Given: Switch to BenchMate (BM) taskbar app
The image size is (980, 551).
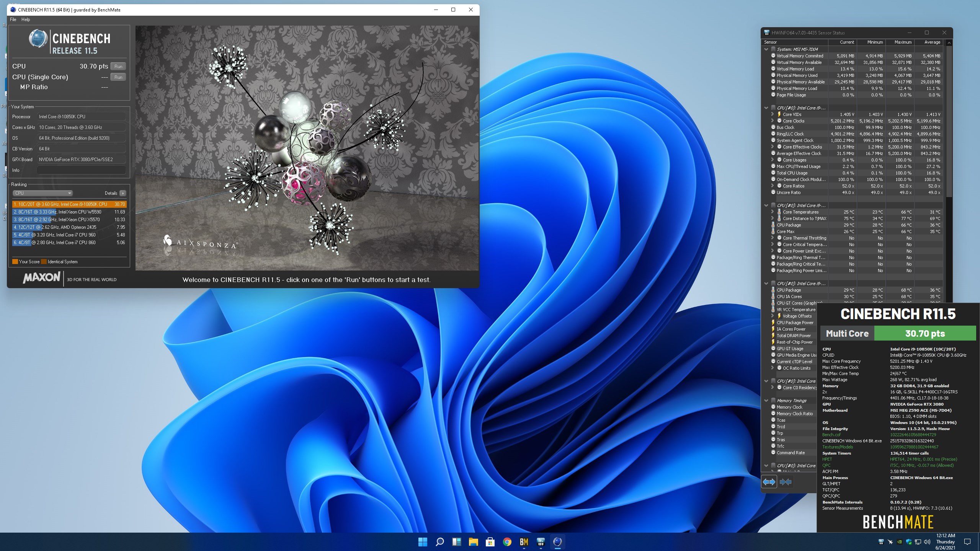Looking at the screenshot, I should [x=524, y=542].
